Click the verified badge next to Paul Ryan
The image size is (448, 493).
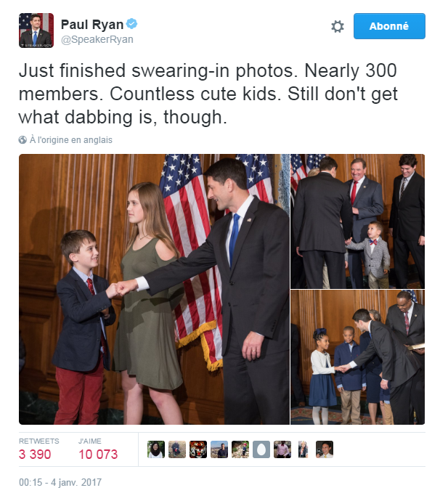(132, 24)
